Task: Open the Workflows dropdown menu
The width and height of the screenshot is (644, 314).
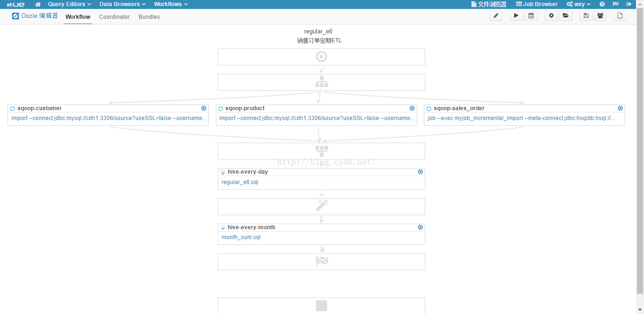Action: click(171, 4)
